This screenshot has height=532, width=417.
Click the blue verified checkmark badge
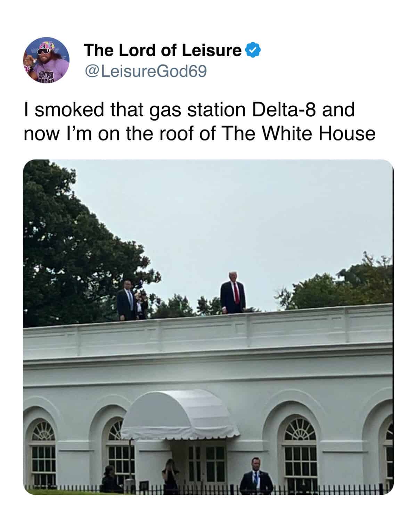click(254, 51)
